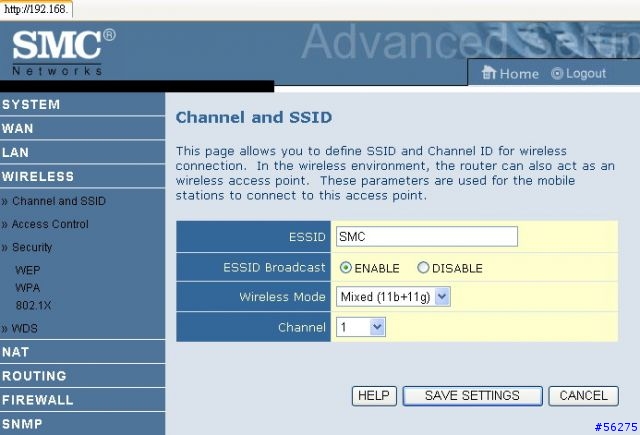This screenshot has width=640, height=435.
Task: Click the SAVE SETTINGS button
Action: pos(473,396)
